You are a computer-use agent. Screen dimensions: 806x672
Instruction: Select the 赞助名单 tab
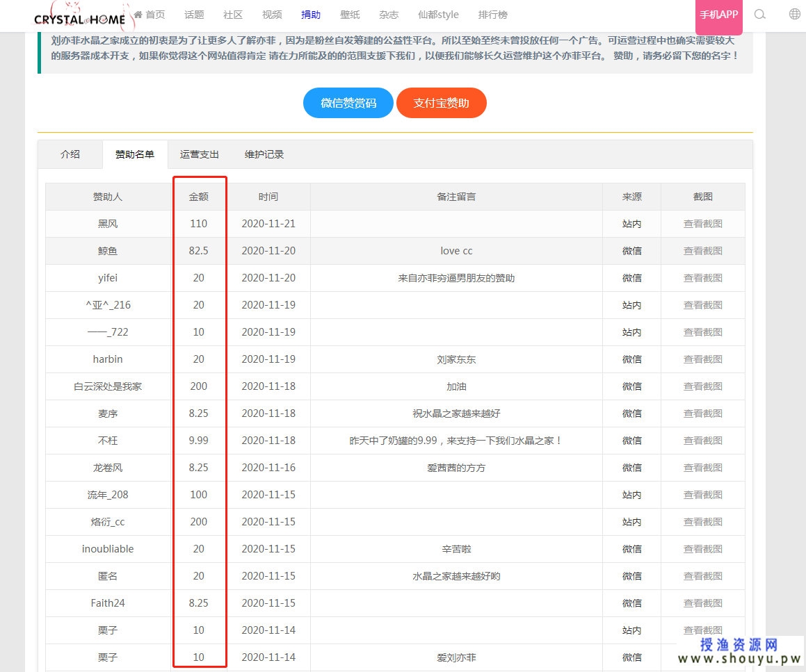point(135,154)
